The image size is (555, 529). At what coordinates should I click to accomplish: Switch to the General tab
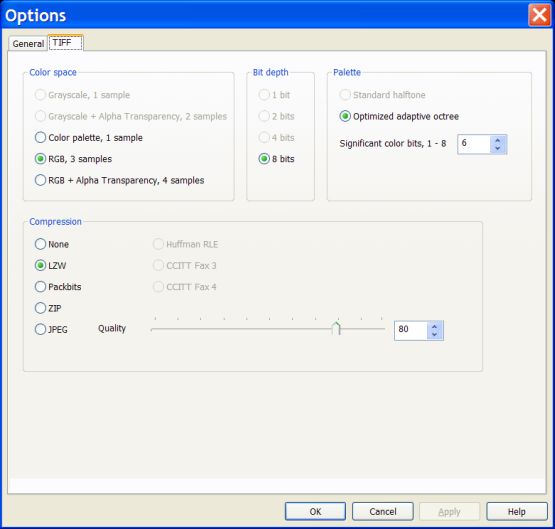(28, 44)
